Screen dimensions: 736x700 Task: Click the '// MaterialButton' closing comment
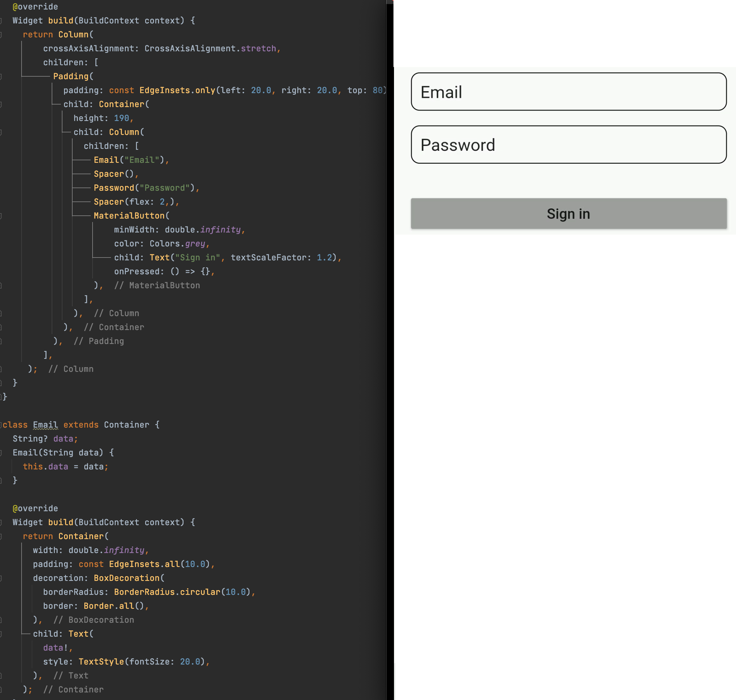[x=157, y=285]
